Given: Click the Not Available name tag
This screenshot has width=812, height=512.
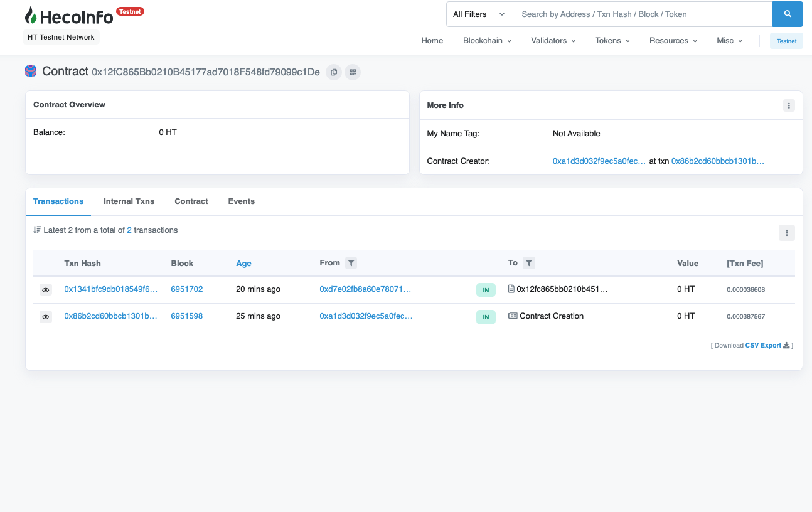Looking at the screenshot, I should [577, 134].
